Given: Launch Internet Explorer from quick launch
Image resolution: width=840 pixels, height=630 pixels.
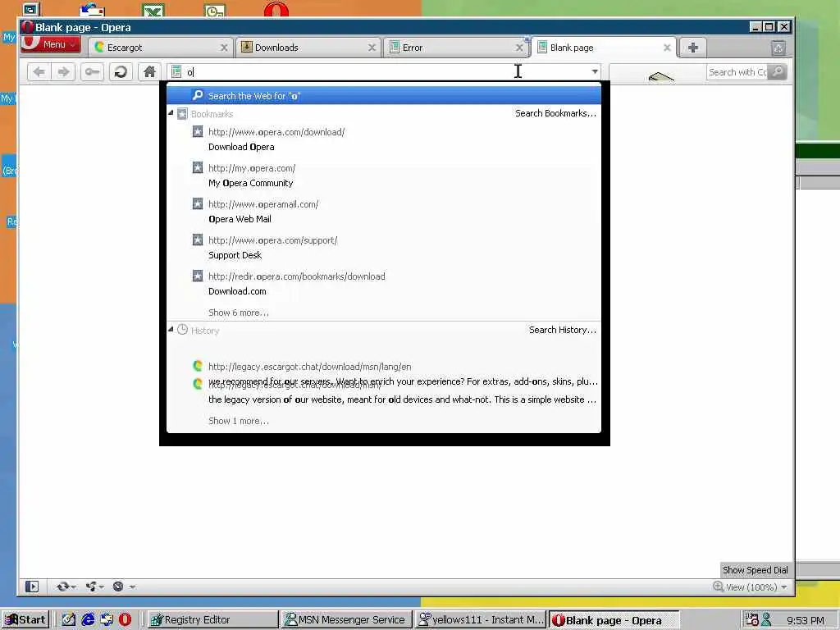Looking at the screenshot, I should (88, 620).
